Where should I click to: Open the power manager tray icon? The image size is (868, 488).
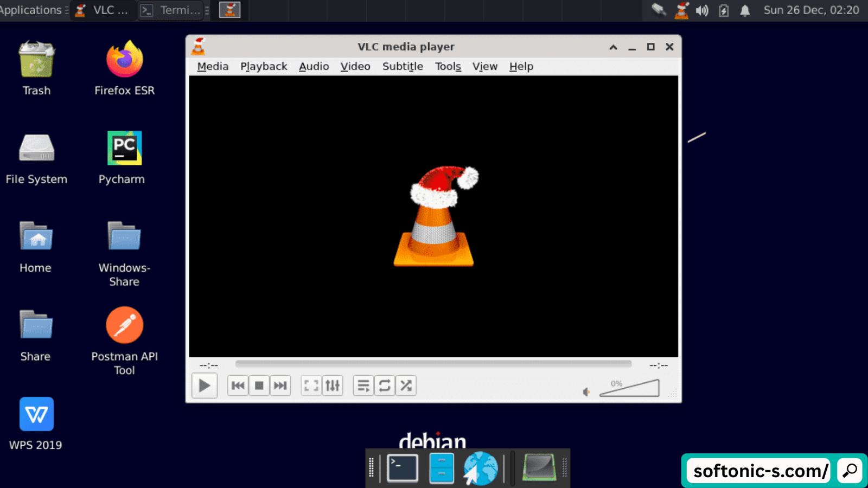[724, 10]
